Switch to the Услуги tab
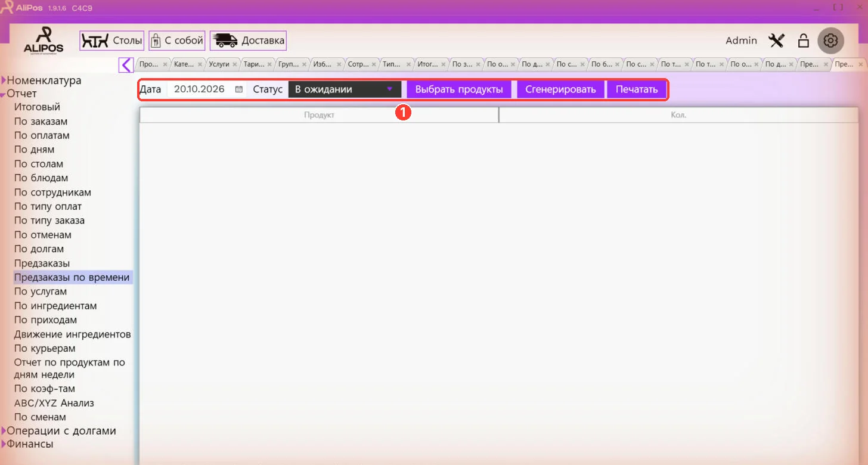This screenshot has height=465, width=868. point(219,64)
